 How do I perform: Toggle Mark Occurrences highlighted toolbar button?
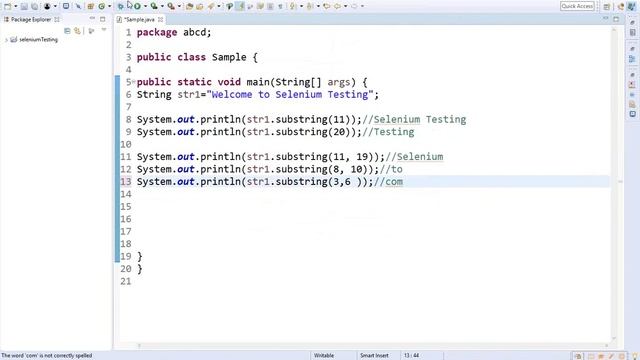pyautogui.click(x=240, y=6)
